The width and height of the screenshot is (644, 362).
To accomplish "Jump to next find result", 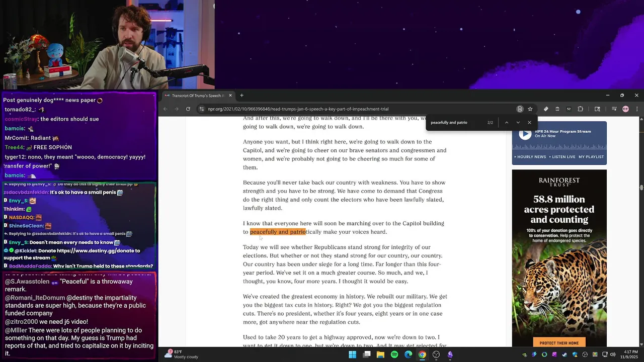I will point(518,123).
